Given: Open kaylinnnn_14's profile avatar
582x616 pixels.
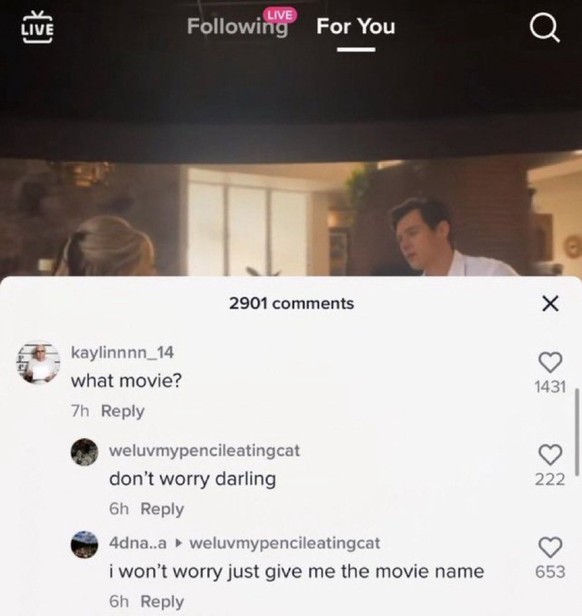Looking at the screenshot, I should [x=38, y=362].
